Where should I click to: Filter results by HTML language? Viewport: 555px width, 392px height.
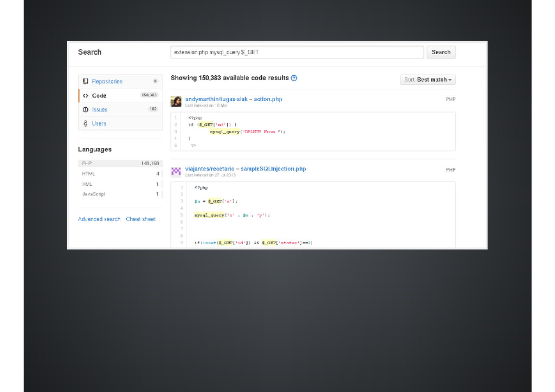coord(120,174)
